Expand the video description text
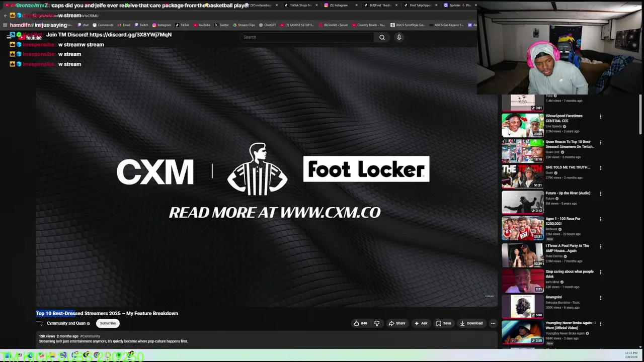 pos(113,341)
